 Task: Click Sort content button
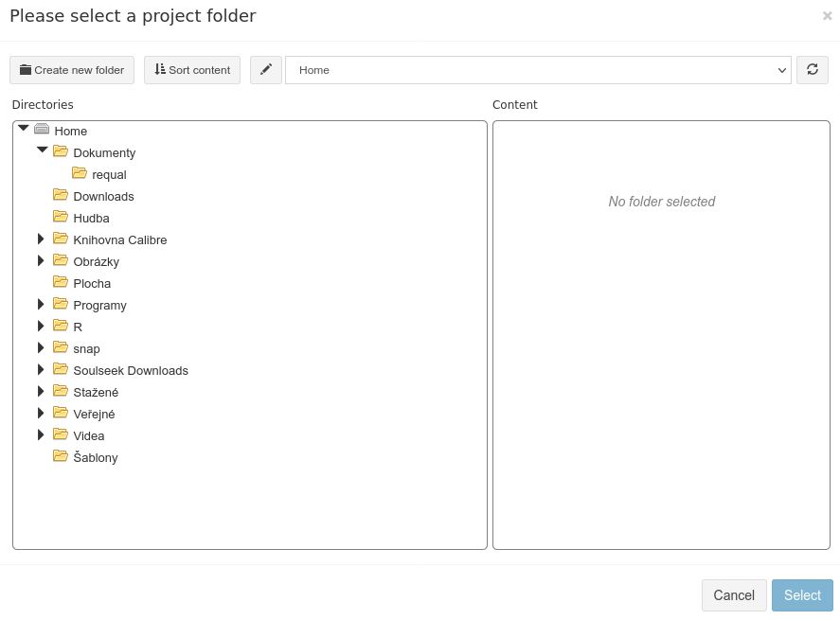point(192,70)
